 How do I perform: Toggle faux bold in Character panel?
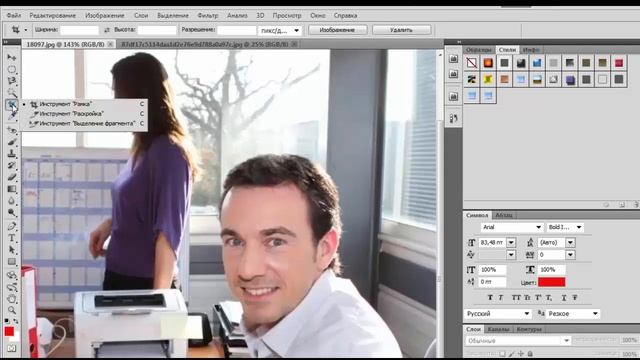coord(490,298)
